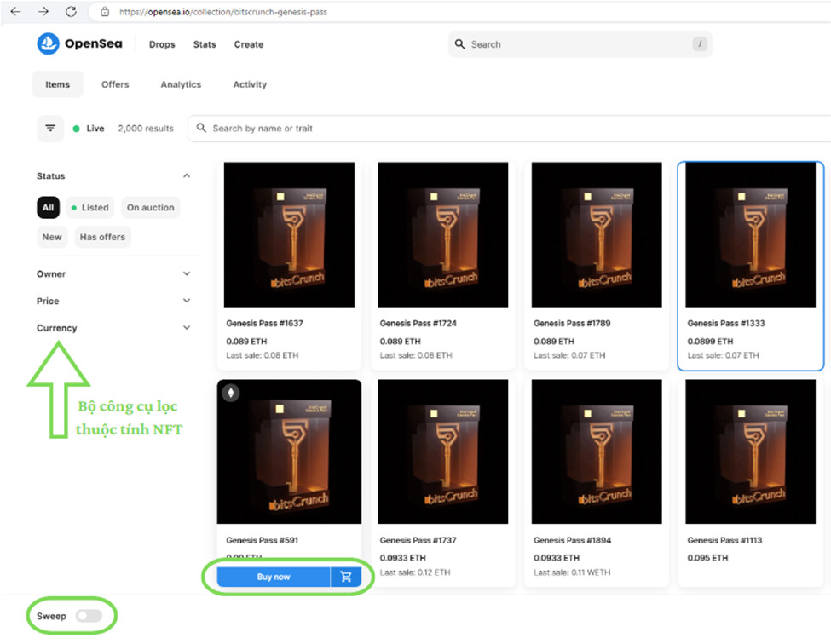Click the browser address bar URL
The height and width of the screenshot is (644, 831).
(223, 12)
